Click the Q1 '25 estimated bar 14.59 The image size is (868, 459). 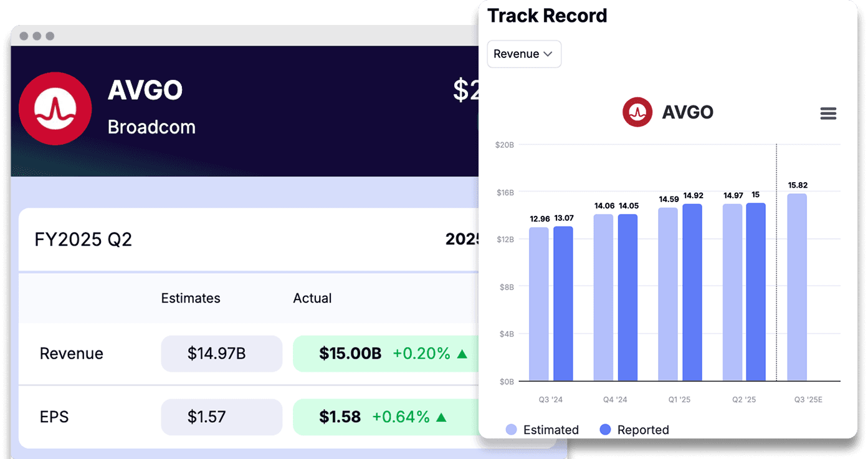668,294
